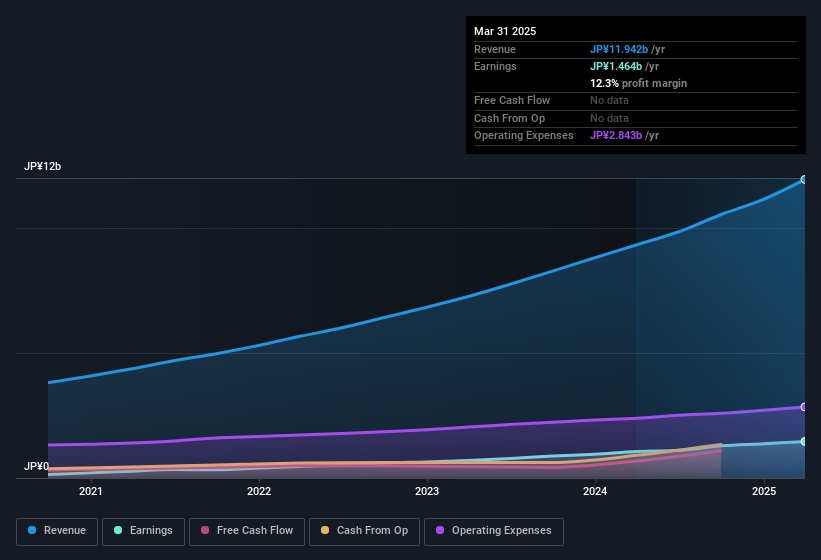Click the 2021 x-axis label
This screenshot has height=560, width=821.
click(x=91, y=491)
